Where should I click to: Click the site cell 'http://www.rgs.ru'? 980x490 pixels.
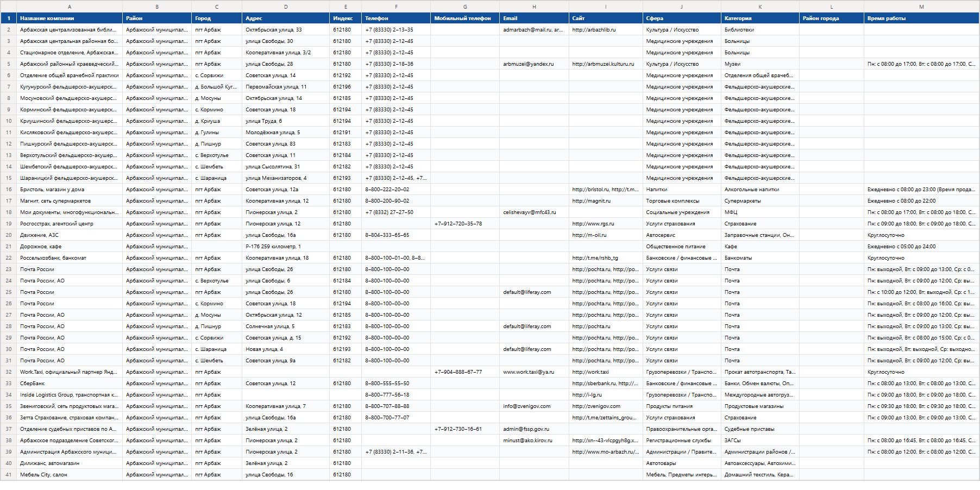(x=606, y=224)
